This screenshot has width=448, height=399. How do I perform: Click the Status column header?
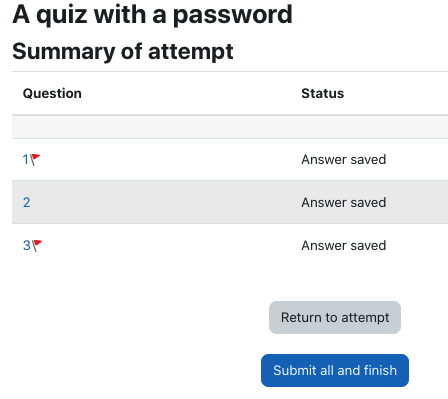click(x=322, y=94)
